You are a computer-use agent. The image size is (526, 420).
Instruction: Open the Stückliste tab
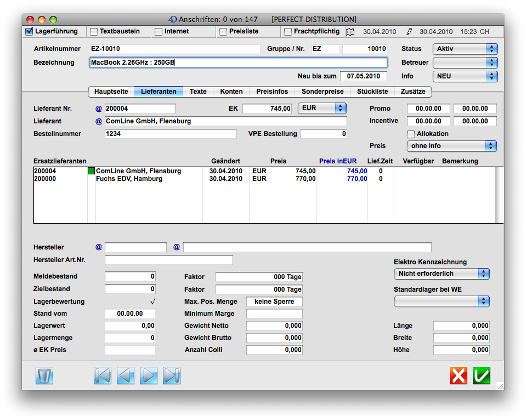pos(372,92)
